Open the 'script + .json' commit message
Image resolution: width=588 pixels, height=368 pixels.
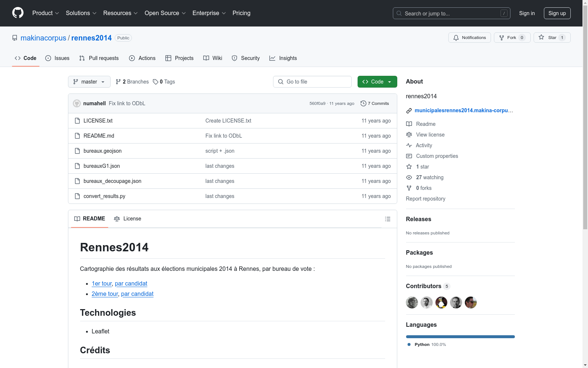click(x=220, y=151)
